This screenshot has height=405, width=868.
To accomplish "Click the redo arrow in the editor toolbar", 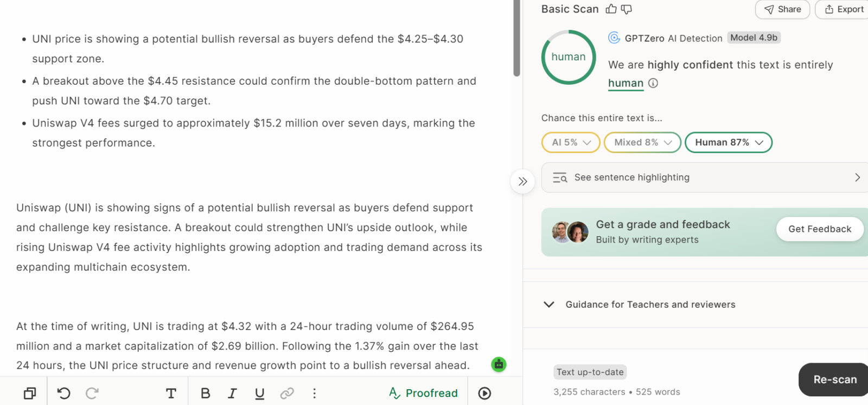I will (x=92, y=393).
